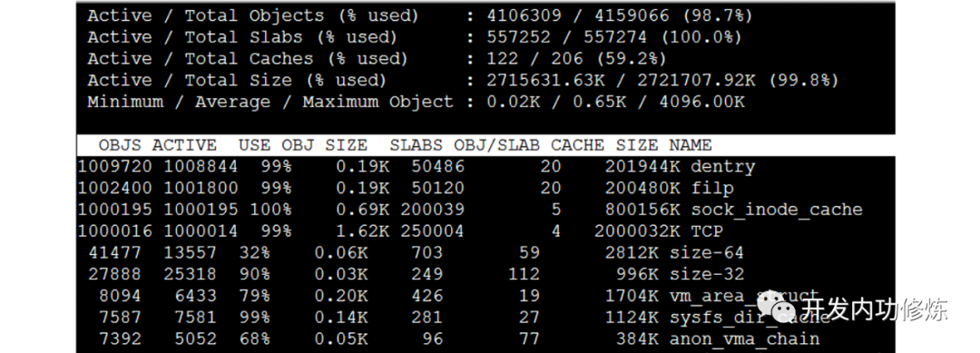Click the OBJ SIZE column header

point(324,145)
